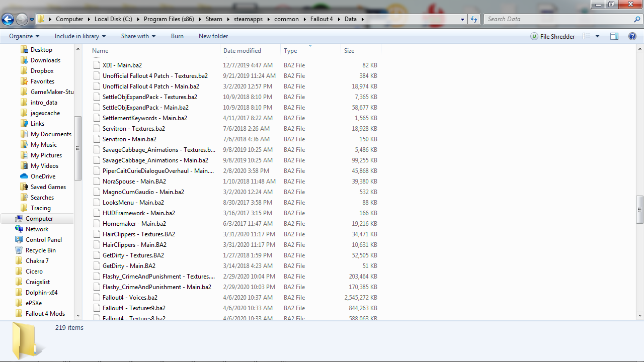Expand the recent pages dropdown arrow
The width and height of the screenshot is (644, 362).
(32, 20)
